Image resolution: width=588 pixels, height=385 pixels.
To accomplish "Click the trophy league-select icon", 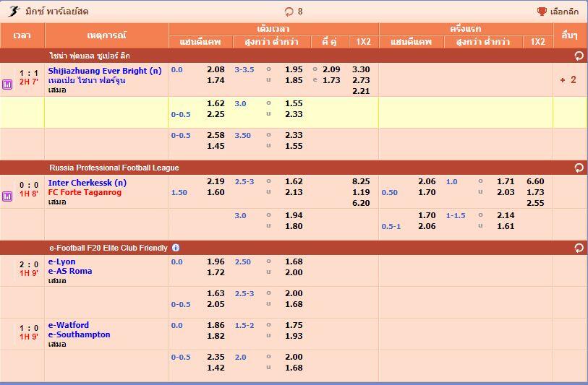I will pos(542,12).
